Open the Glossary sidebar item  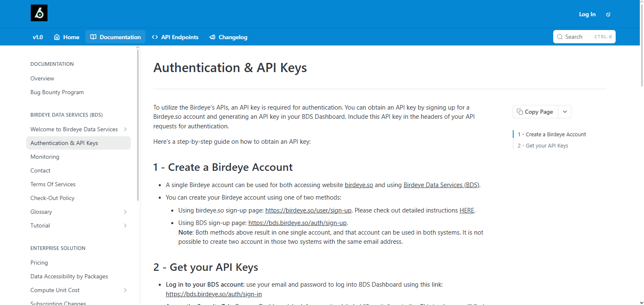point(41,212)
